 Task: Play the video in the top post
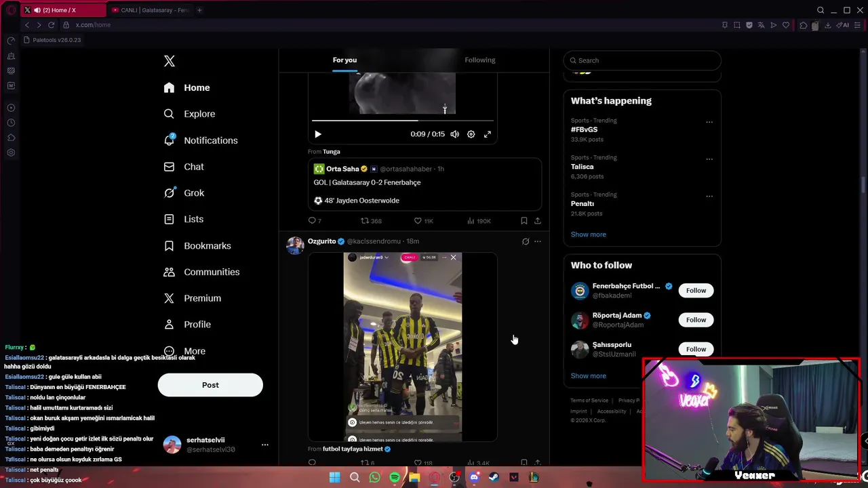coord(318,134)
